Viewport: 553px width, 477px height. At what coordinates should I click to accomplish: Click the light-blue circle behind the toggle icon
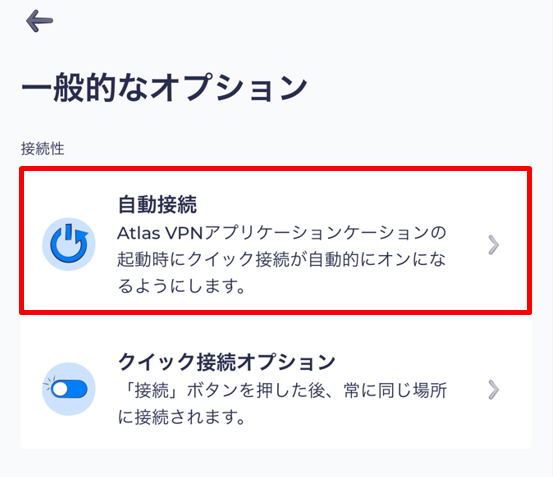pyautogui.click(x=69, y=389)
